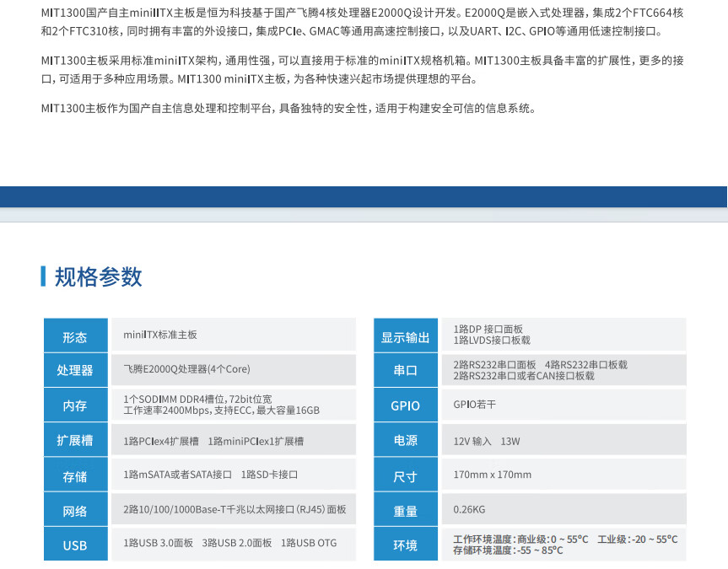The image size is (728, 569).
Task: Select the 存储 label cell
Action: click(x=76, y=475)
